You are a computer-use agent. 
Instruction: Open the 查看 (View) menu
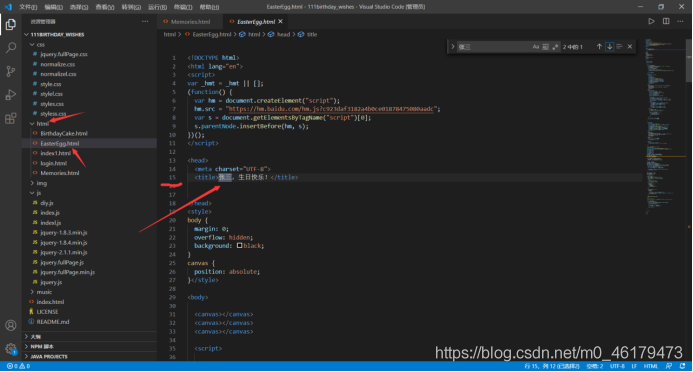[x=105, y=7]
